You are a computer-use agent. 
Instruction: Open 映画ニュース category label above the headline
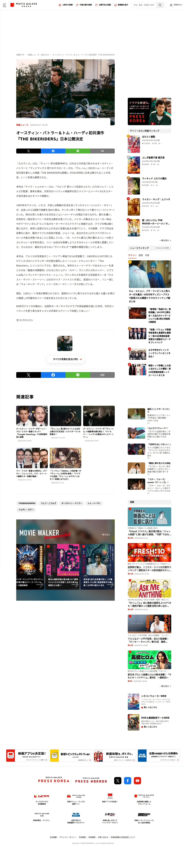pos(22,125)
